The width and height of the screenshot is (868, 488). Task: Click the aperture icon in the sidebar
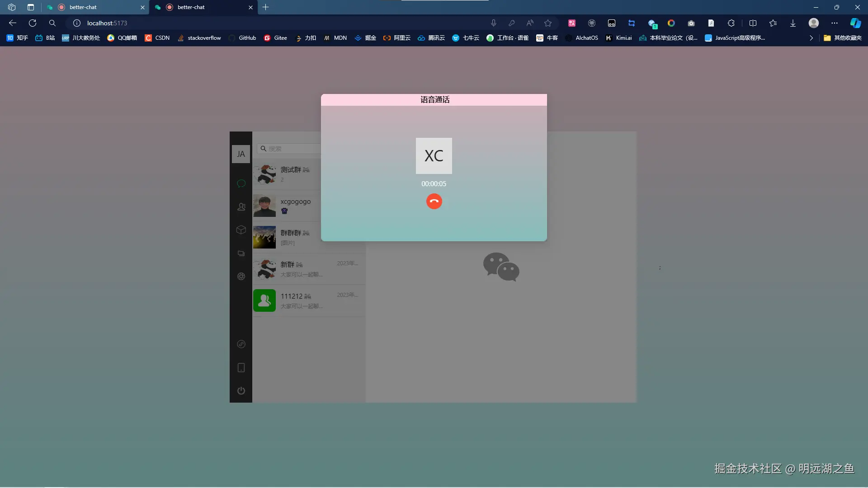tap(241, 276)
